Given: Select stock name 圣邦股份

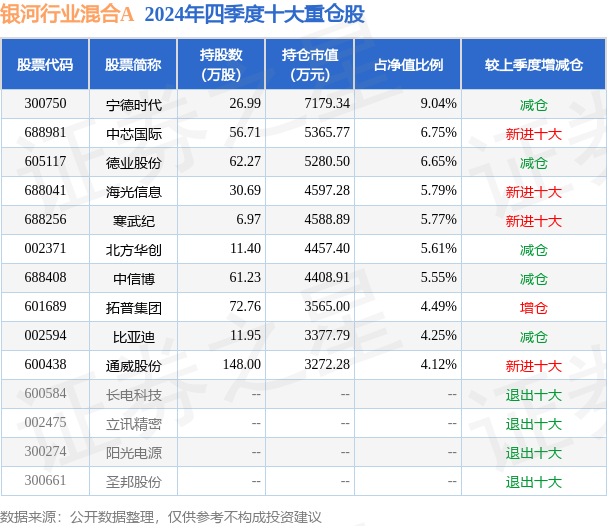Looking at the screenshot, I should [x=134, y=482].
